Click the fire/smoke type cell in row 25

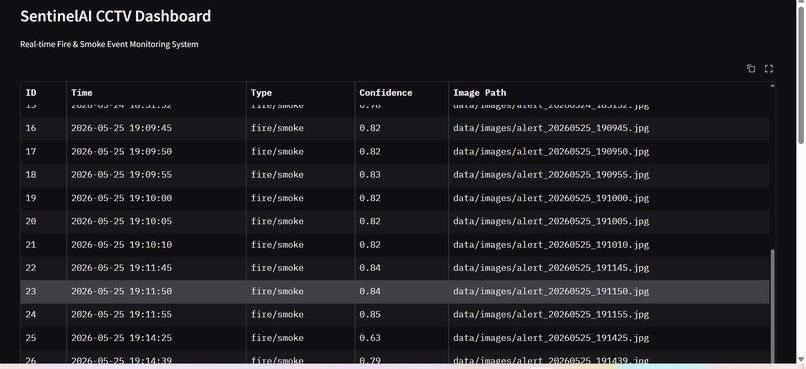[301, 338]
